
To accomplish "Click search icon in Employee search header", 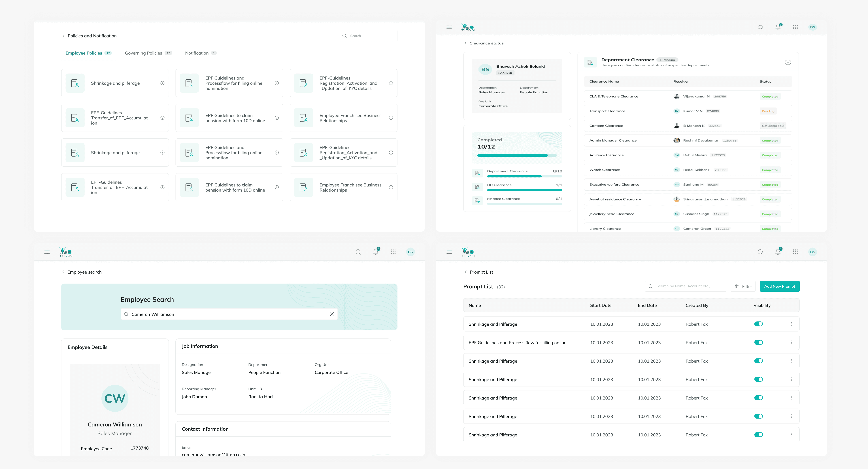I will click(358, 252).
